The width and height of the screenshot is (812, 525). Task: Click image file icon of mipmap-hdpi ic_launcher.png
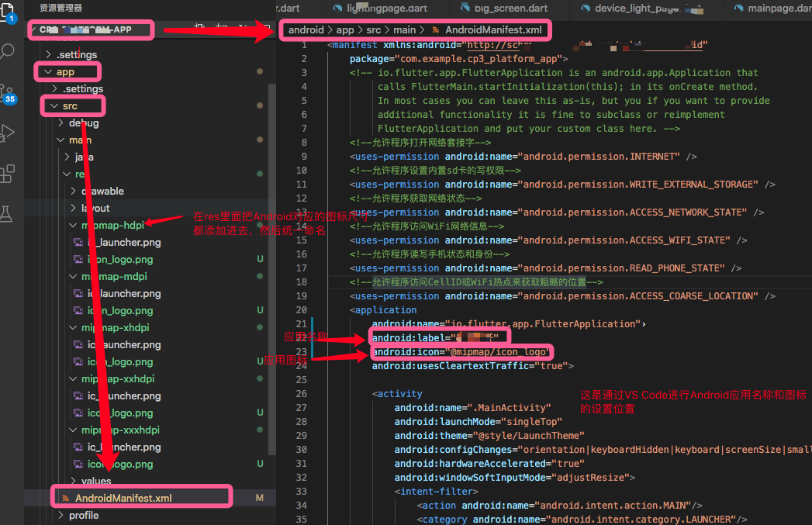tap(78, 242)
